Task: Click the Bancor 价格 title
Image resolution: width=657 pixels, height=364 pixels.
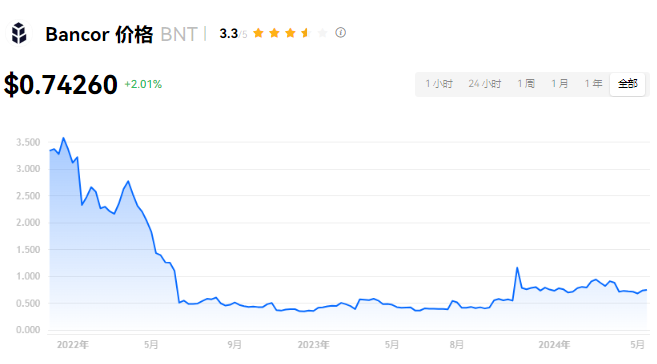Action: [x=99, y=34]
